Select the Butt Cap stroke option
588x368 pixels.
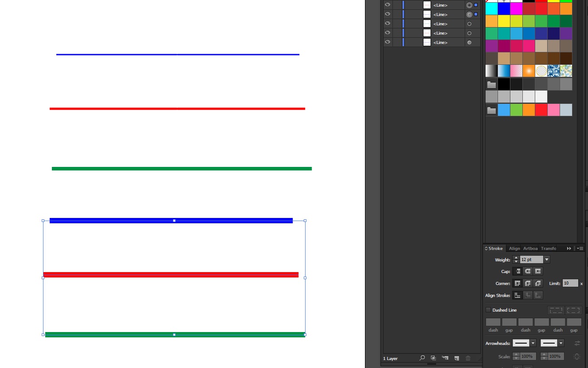coord(517,271)
